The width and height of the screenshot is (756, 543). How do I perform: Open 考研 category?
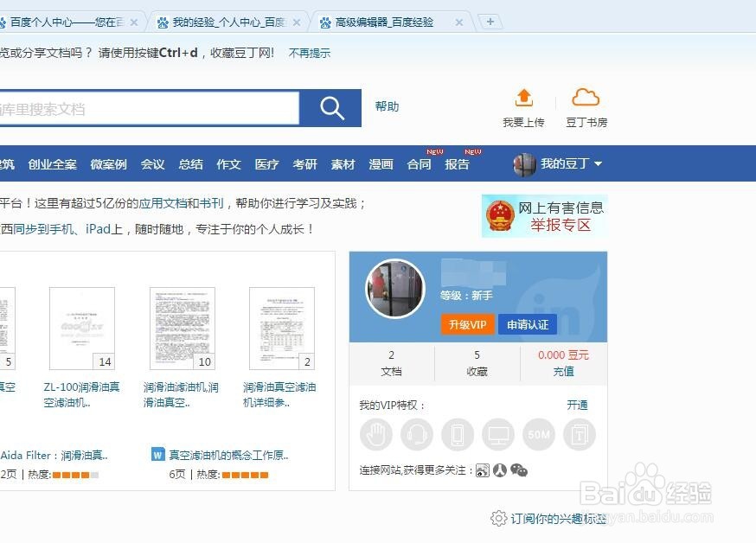coord(304,164)
